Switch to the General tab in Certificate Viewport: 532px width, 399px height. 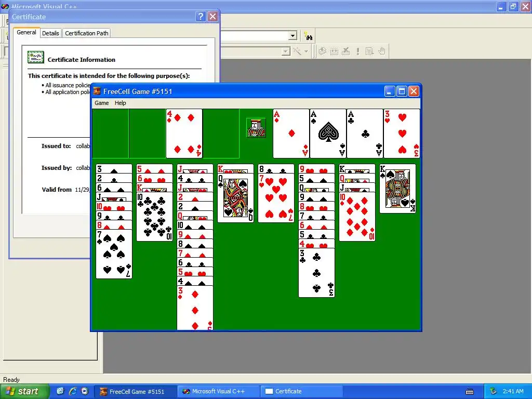coord(26,33)
